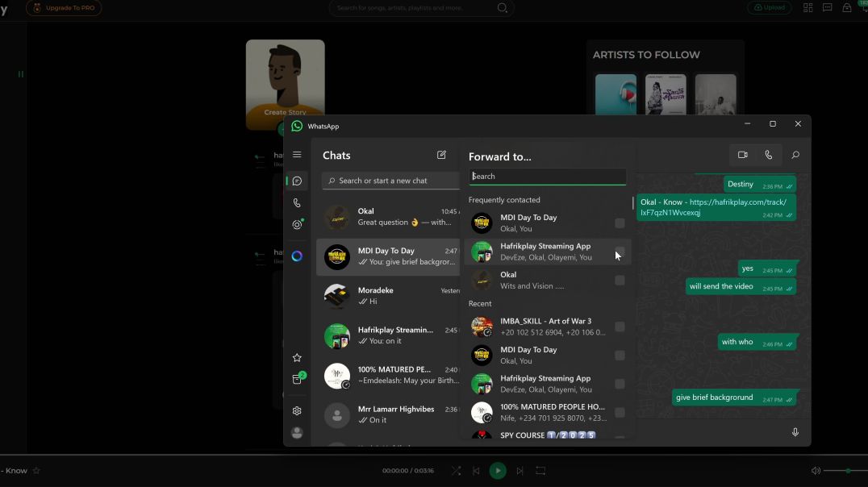Open messages icon in music app header
This screenshot has width=868, height=487.
coord(828,8)
